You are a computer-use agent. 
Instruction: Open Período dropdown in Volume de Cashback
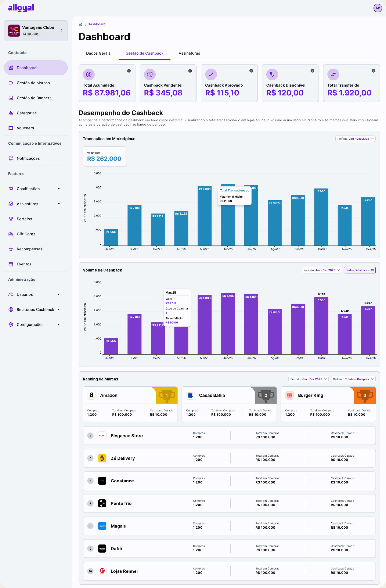click(x=321, y=270)
